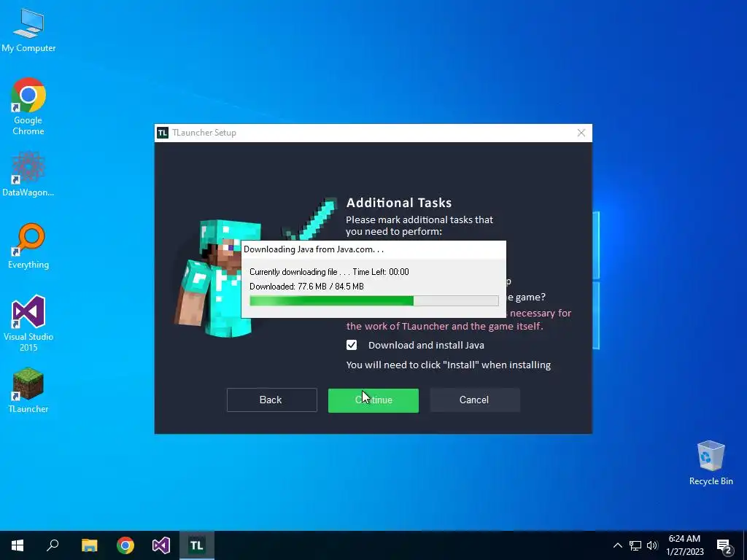Select the Recycle Bin desktop icon
This screenshot has width=747, height=560.
pyautogui.click(x=711, y=463)
